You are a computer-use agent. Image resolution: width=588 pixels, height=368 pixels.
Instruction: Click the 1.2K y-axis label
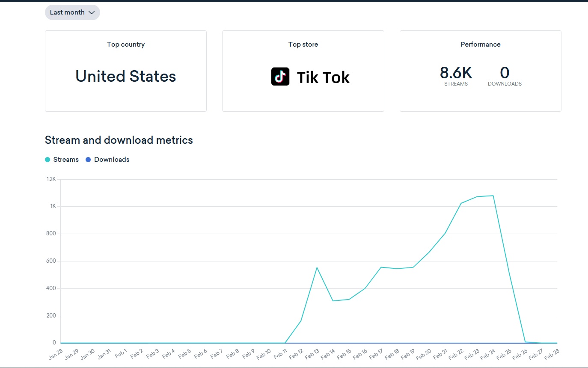[x=51, y=179]
